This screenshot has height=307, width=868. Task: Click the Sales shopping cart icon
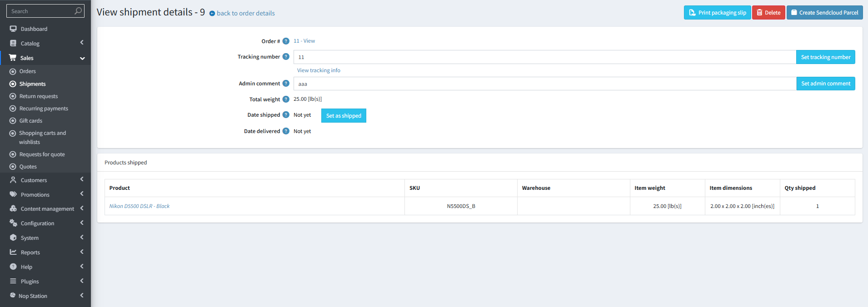(x=13, y=58)
